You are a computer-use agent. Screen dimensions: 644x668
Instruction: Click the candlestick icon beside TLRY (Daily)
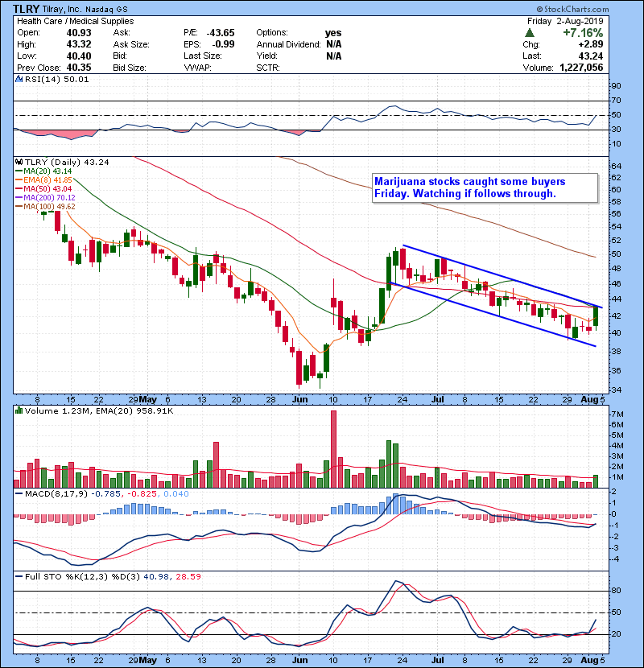[19, 163]
